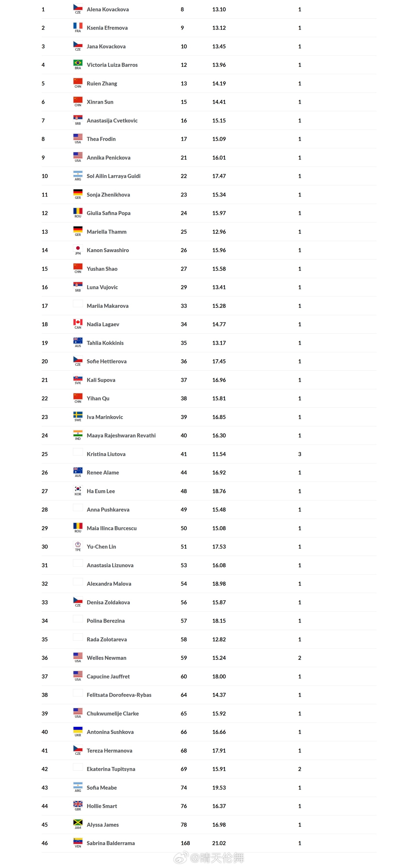The image size is (418, 868).
Task: Open Thea Frodin's player name link
Action: tap(101, 139)
